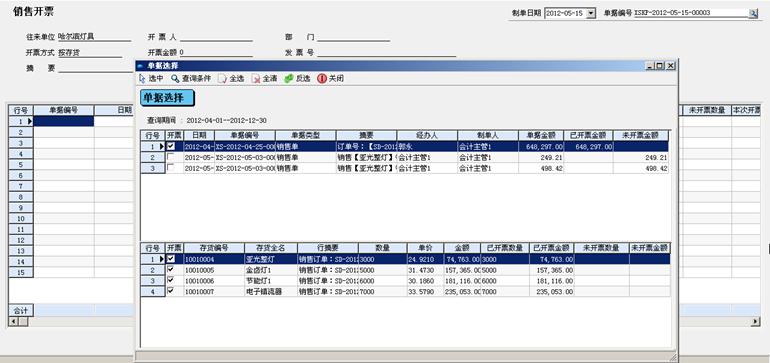Click search icon beside 单据编号 field
770x363 pixels.
(x=753, y=14)
